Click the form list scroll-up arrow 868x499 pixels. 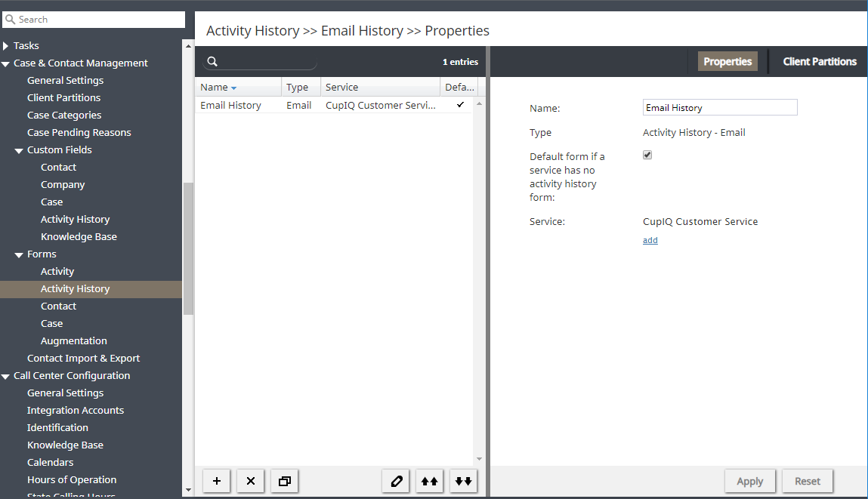point(480,103)
